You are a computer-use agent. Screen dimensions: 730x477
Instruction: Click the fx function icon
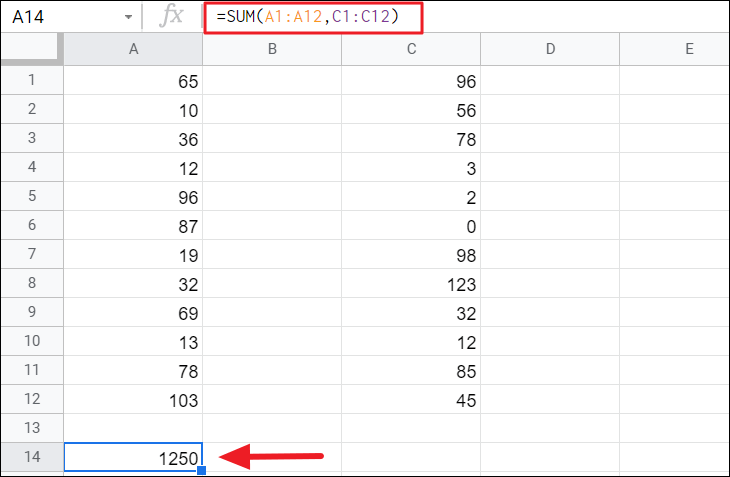[x=172, y=18]
